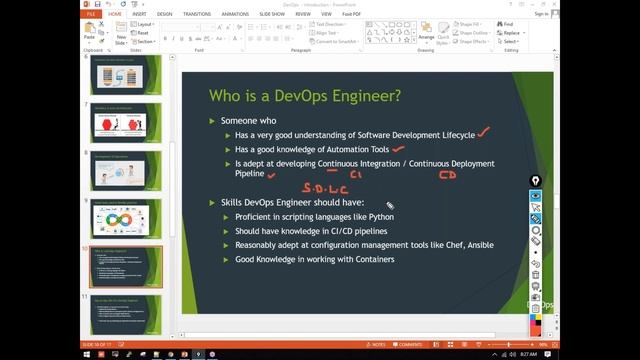Open Quick Styles gallery
640x360 pixels.
[443, 33]
